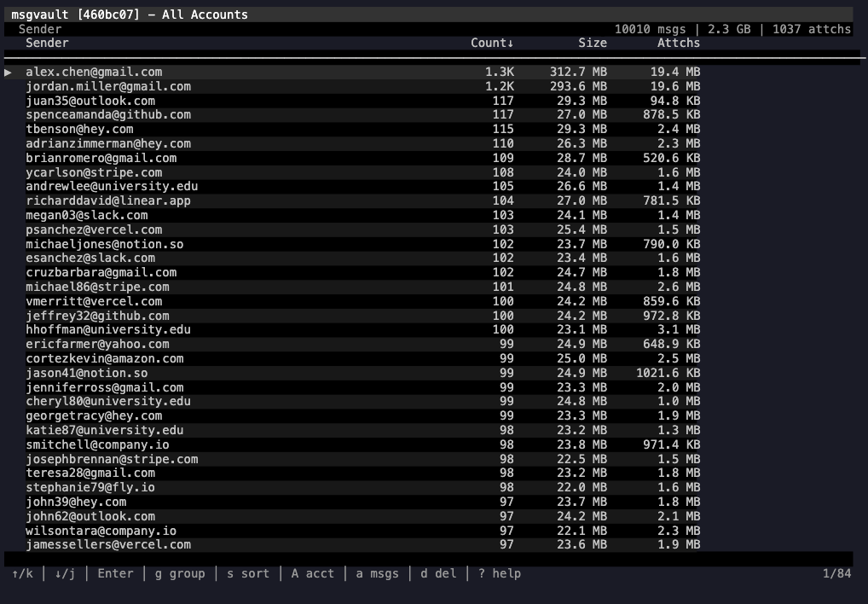Click the ↓/j move-down hint
This screenshot has width=868, height=604.
65,573
